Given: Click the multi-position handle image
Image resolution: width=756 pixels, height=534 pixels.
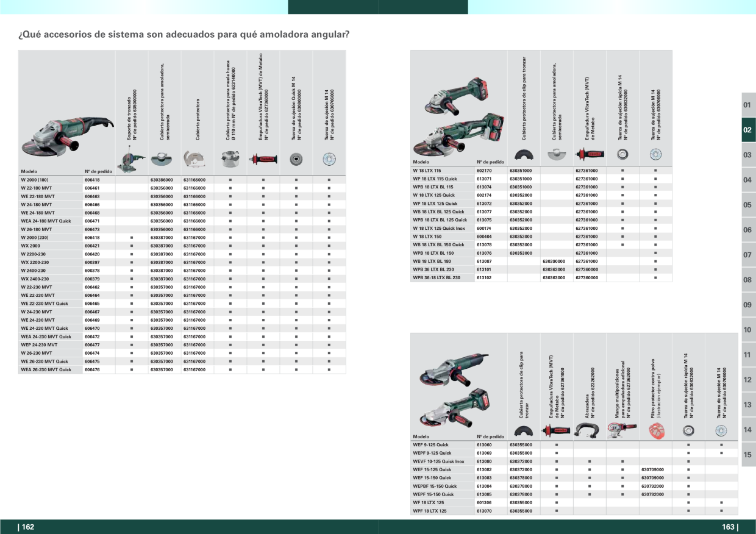Looking at the screenshot, I should click(x=622, y=430).
